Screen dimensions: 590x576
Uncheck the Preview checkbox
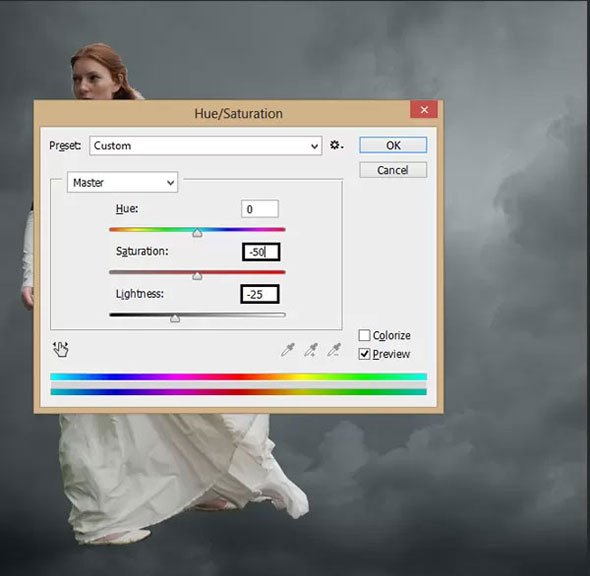(364, 354)
